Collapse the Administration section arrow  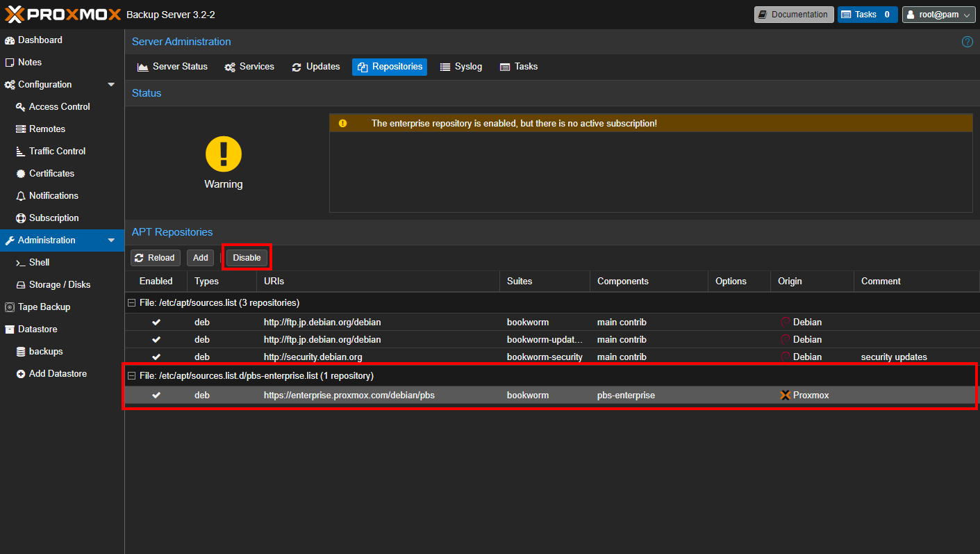pos(111,241)
